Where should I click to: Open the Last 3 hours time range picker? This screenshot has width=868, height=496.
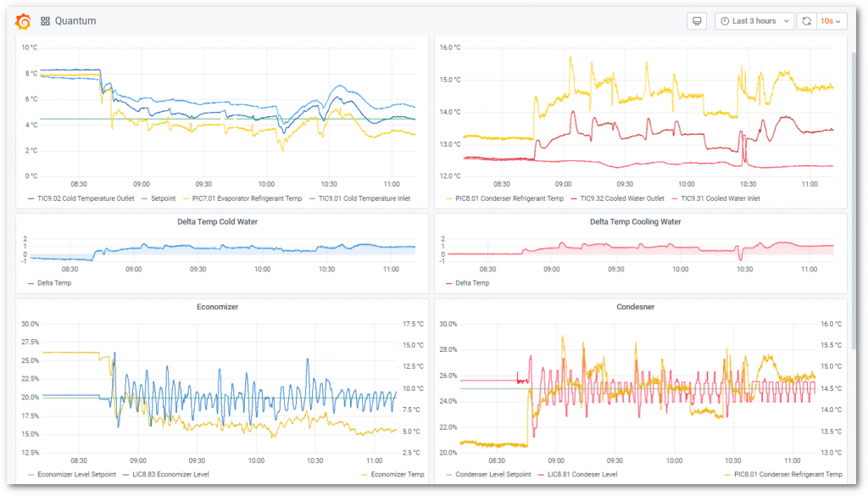754,21
